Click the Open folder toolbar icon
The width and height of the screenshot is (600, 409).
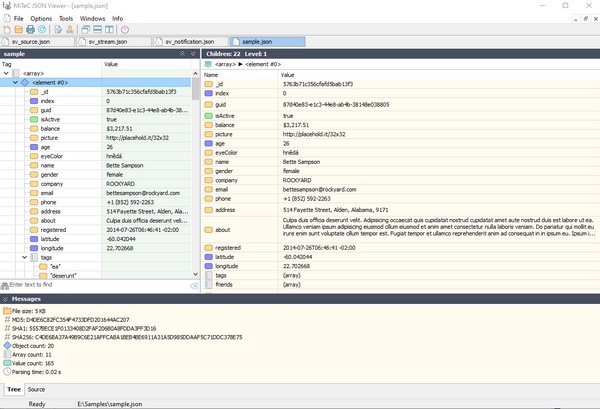click(19, 30)
